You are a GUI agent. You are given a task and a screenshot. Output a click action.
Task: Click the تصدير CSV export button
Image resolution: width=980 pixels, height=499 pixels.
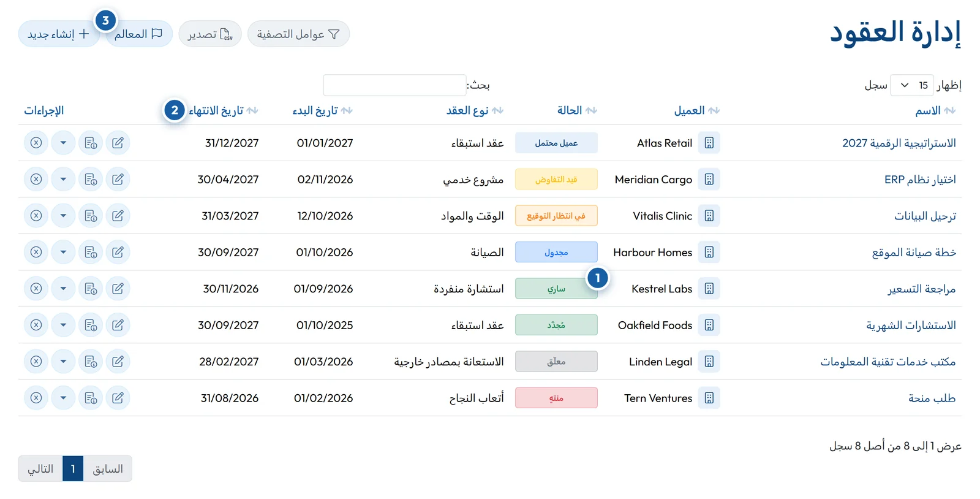[210, 34]
